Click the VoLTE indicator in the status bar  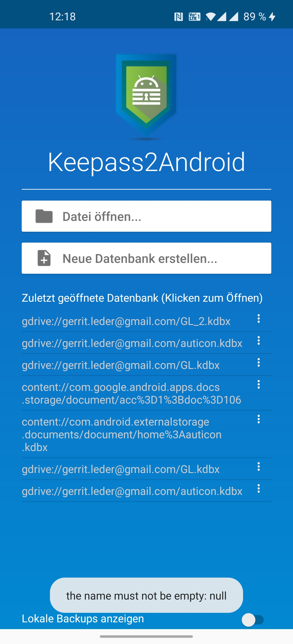tap(195, 17)
